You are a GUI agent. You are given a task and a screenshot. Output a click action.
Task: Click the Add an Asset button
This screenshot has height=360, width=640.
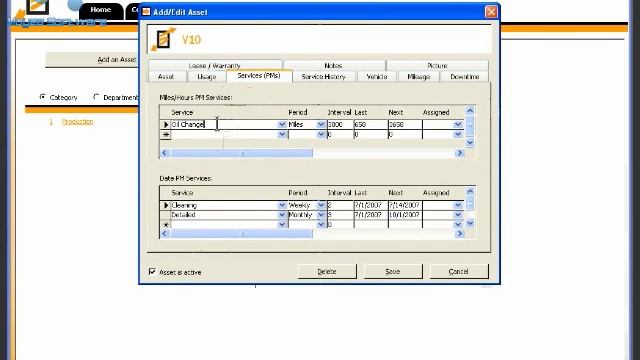click(92, 60)
